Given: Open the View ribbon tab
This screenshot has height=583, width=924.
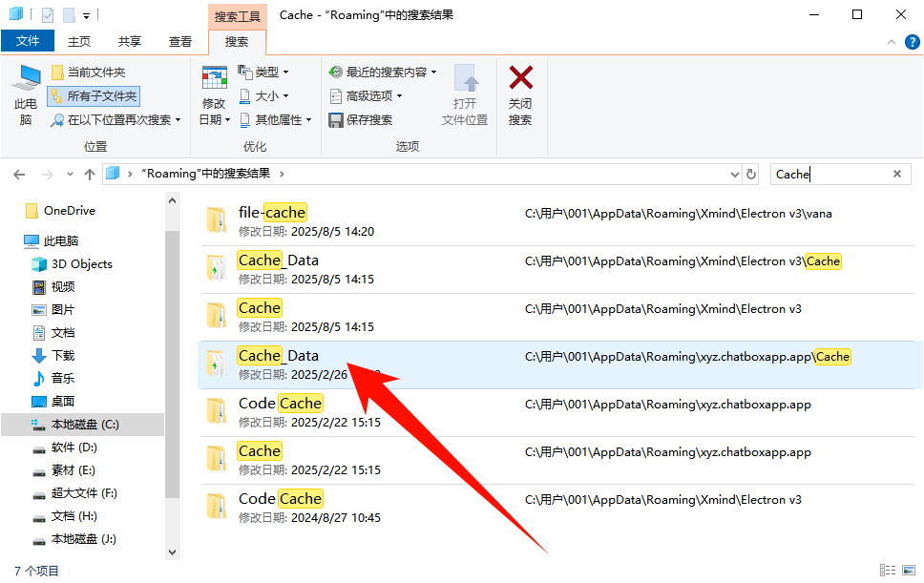Looking at the screenshot, I should pos(180,42).
